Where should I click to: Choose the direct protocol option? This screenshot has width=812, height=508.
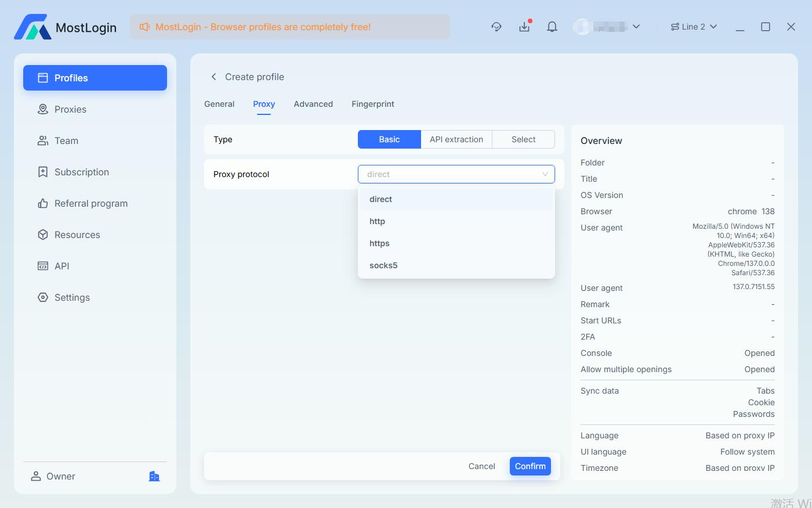coord(456,199)
